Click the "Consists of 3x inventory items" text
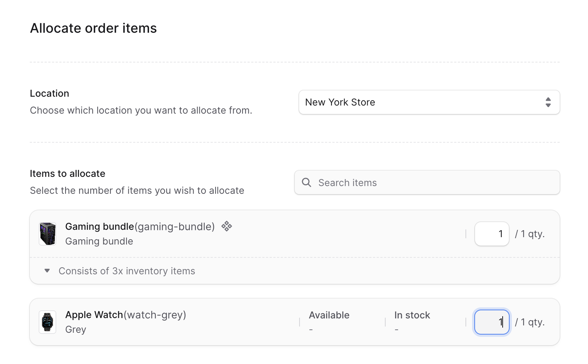The height and width of the screenshot is (364, 588). pyautogui.click(x=127, y=271)
